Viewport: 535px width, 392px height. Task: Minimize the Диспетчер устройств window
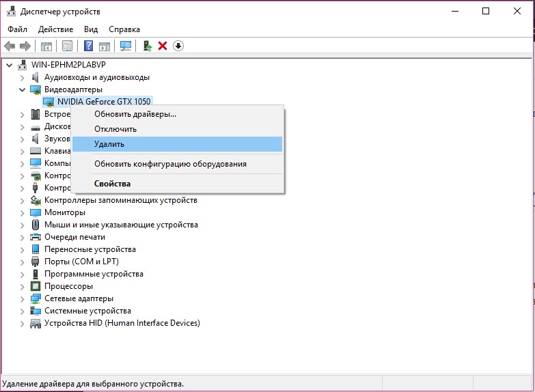pos(455,11)
